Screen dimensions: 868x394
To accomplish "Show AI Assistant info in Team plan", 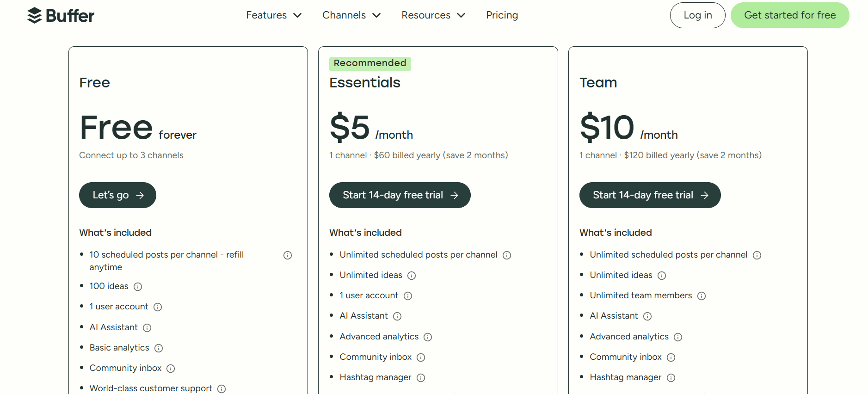I will point(647,316).
